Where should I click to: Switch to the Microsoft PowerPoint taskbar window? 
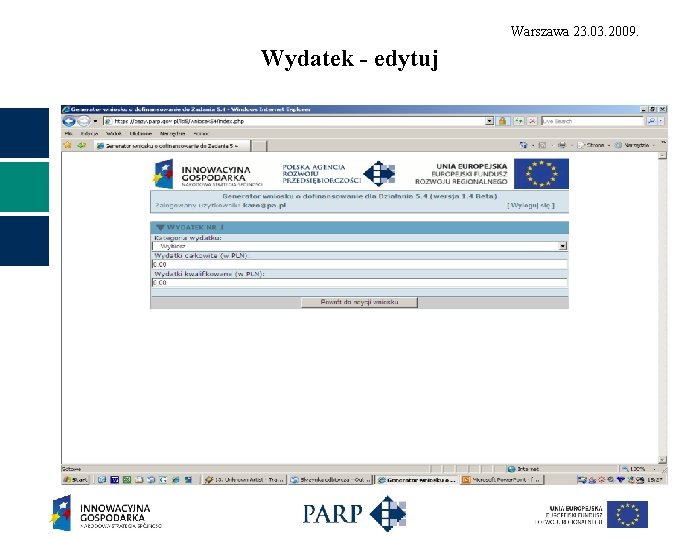pyautogui.click(x=502, y=480)
